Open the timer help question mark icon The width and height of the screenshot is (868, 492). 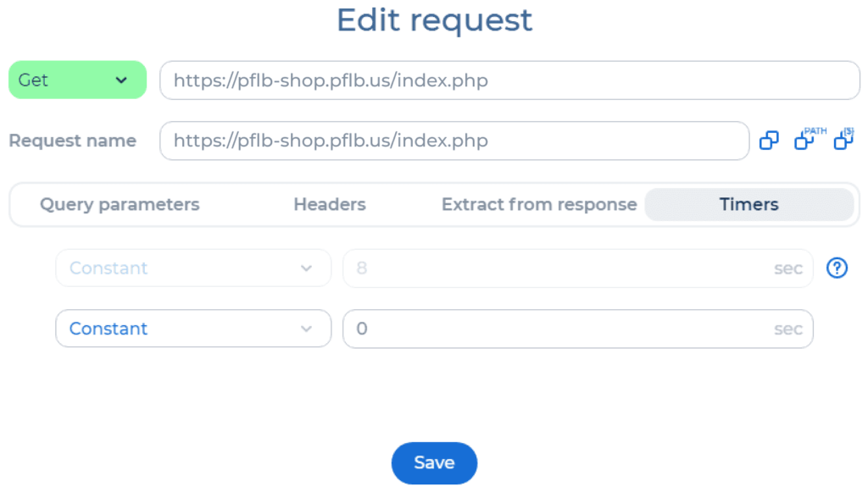pos(837,268)
